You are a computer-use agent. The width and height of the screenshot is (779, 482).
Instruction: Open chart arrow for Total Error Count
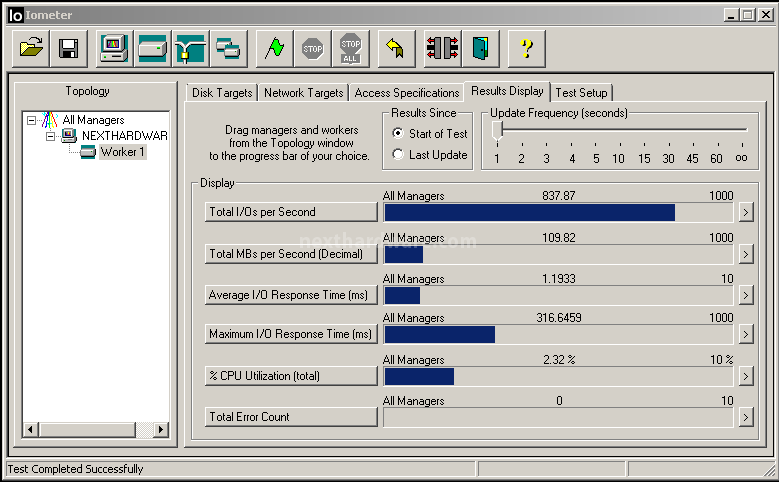[746, 417]
